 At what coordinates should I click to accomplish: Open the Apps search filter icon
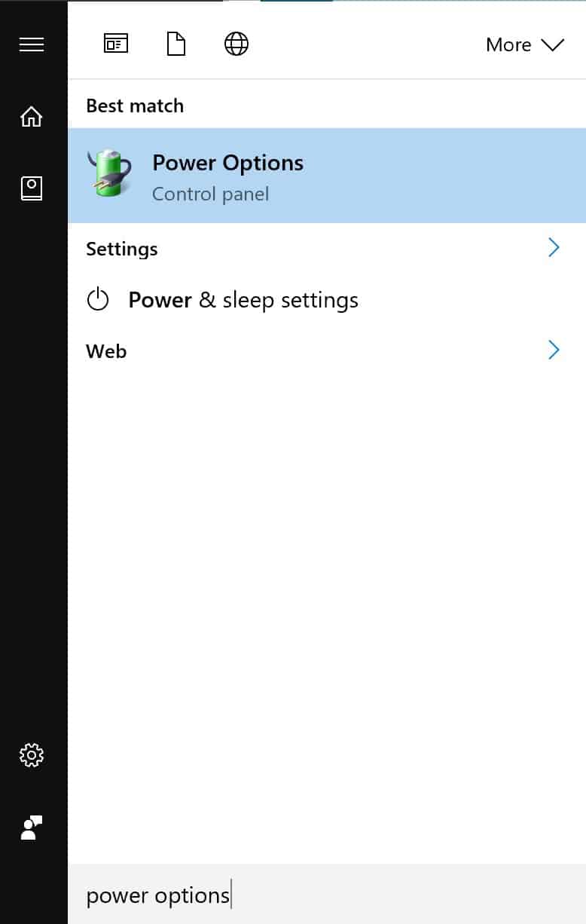116,44
